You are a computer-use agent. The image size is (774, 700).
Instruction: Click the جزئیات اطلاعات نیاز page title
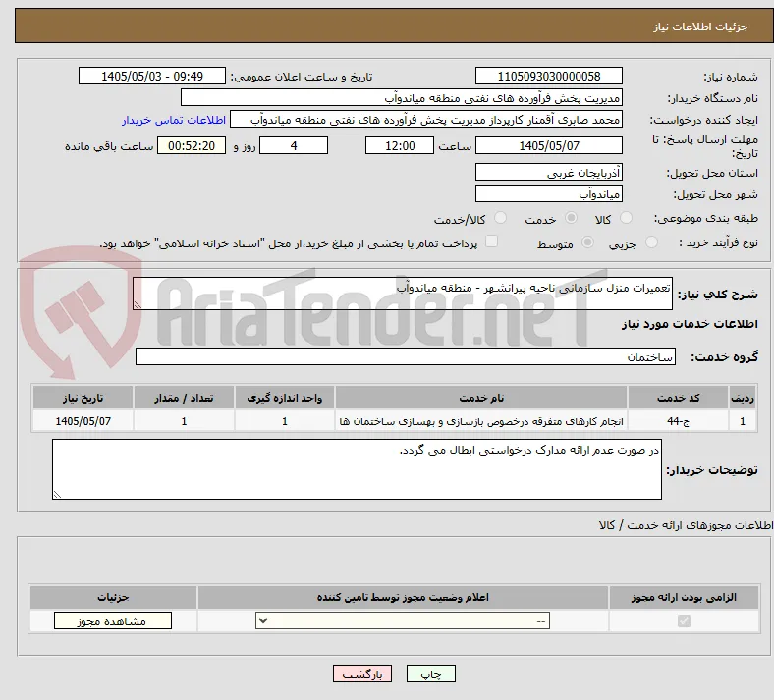[701, 27]
